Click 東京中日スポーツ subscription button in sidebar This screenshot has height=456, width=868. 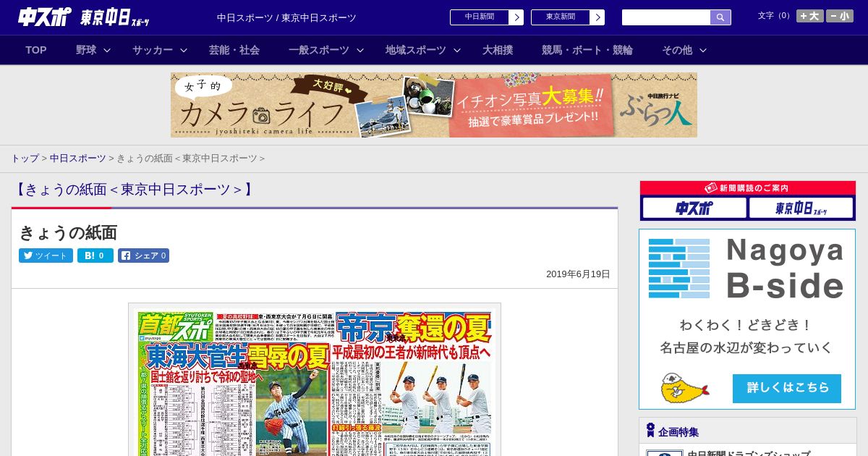point(801,208)
